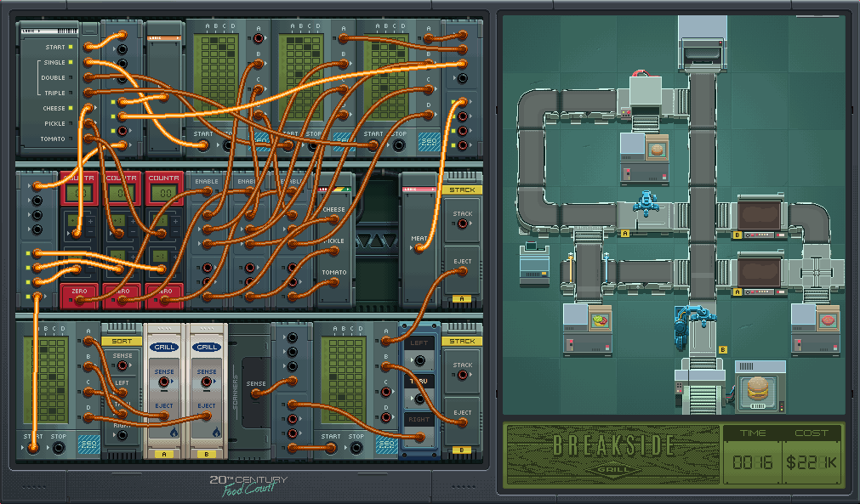Select the lower grill labeled A in the kitchen
The width and height of the screenshot is (860, 504).
click(x=759, y=274)
